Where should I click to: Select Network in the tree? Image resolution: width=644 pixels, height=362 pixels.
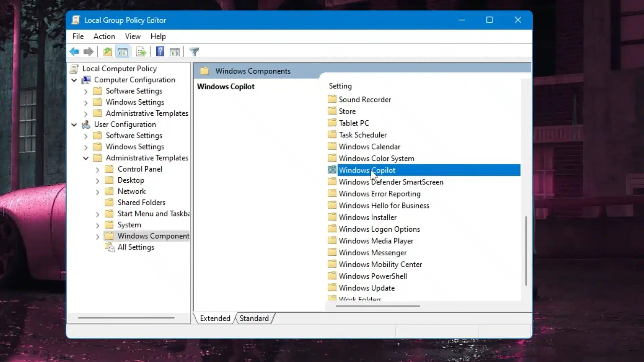tap(131, 191)
